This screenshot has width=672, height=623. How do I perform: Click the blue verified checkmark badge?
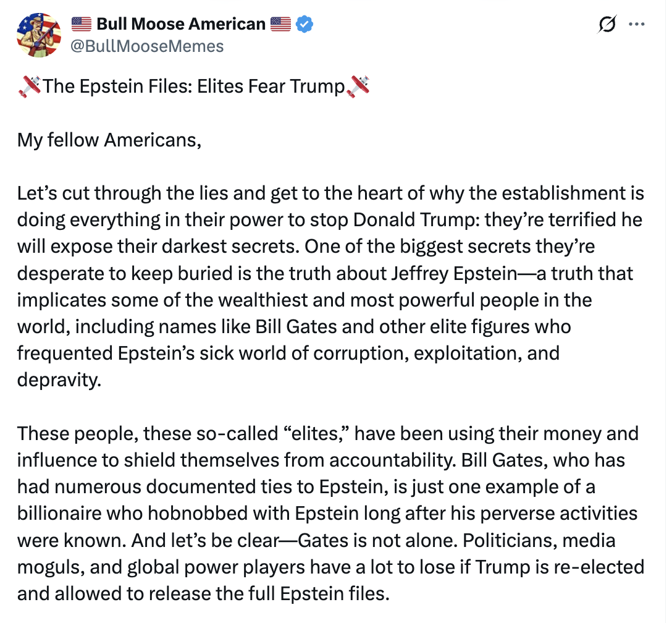pos(305,25)
